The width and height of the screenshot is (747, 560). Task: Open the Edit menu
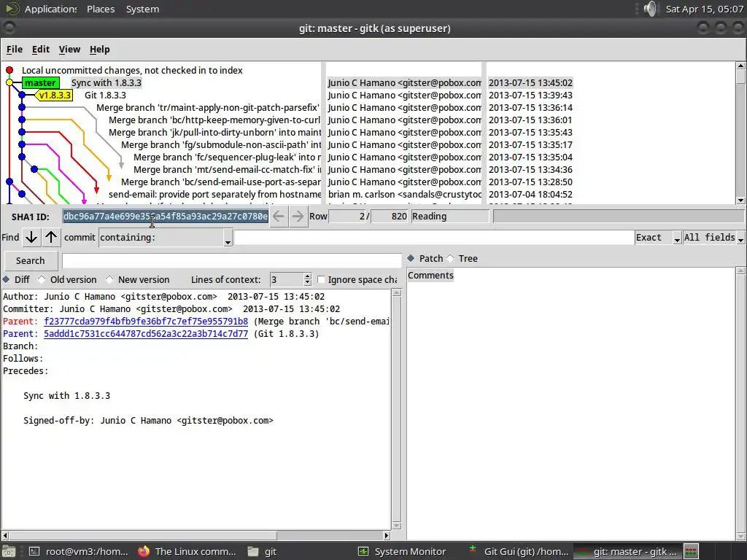point(41,49)
